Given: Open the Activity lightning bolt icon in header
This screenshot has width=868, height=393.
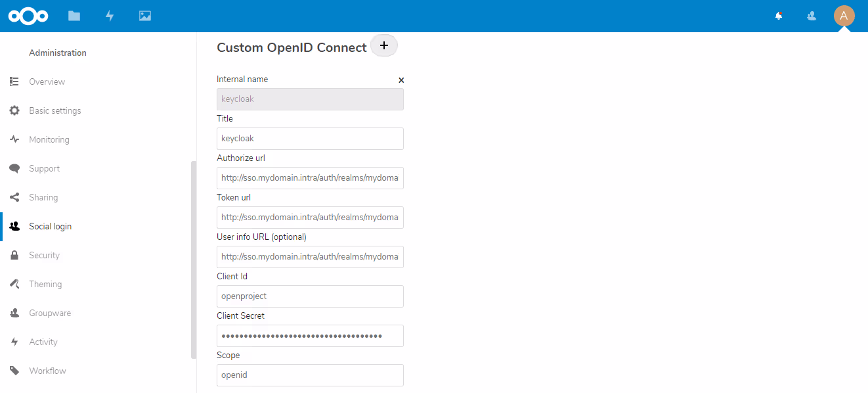Looking at the screenshot, I should click(110, 16).
